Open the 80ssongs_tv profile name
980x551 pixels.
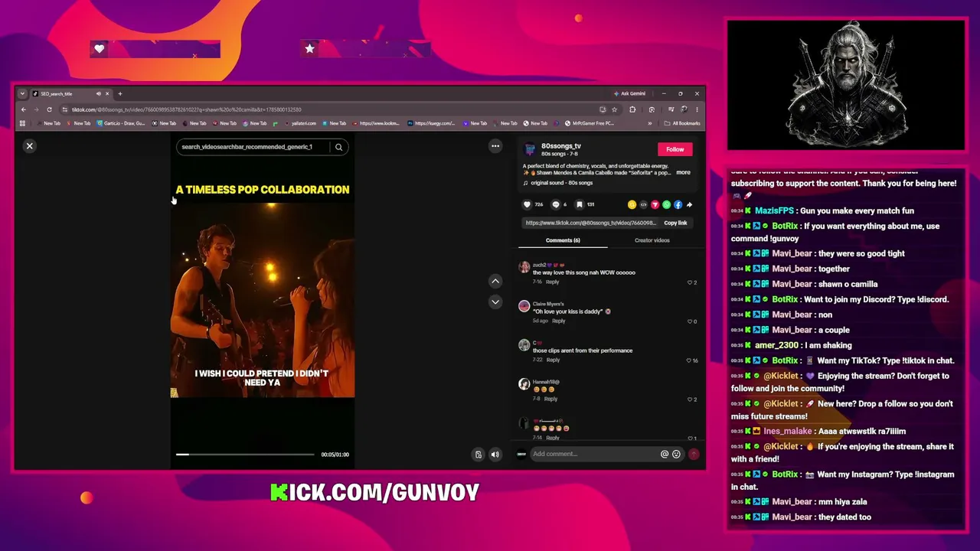click(561, 145)
